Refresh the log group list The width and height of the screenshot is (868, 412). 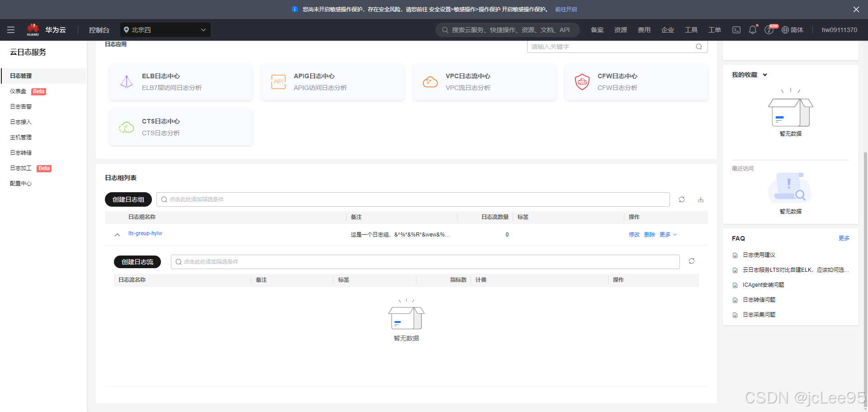point(682,199)
